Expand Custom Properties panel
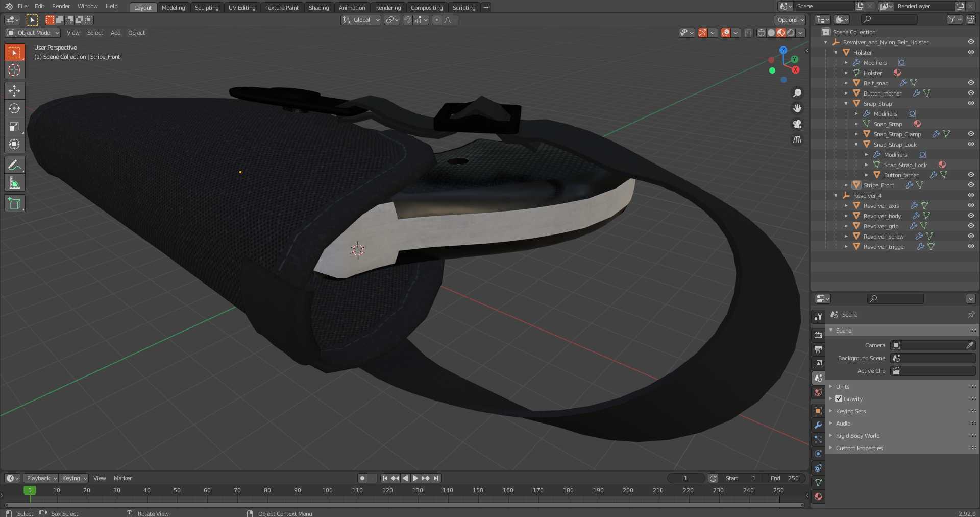The height and width of the screenshot is (517, 980). tap(859, 448)
